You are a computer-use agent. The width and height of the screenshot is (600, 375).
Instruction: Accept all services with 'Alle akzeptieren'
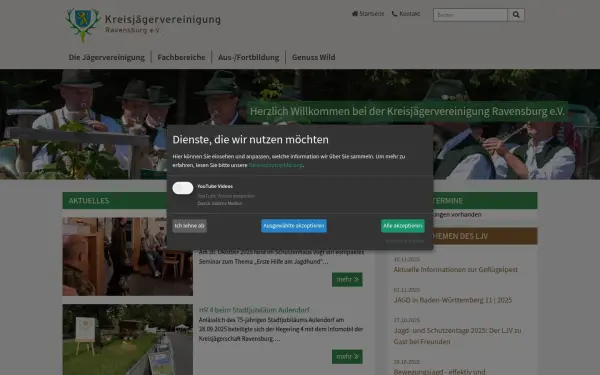tap(403, 226)
